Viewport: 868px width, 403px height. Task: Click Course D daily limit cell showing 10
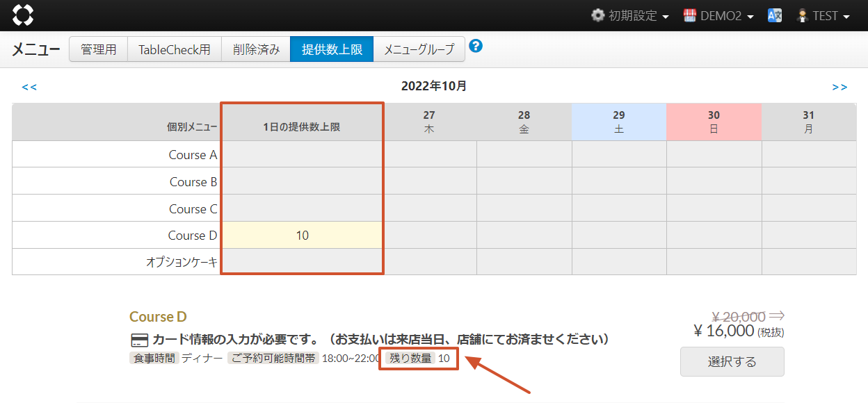click(x=302, y=236)
